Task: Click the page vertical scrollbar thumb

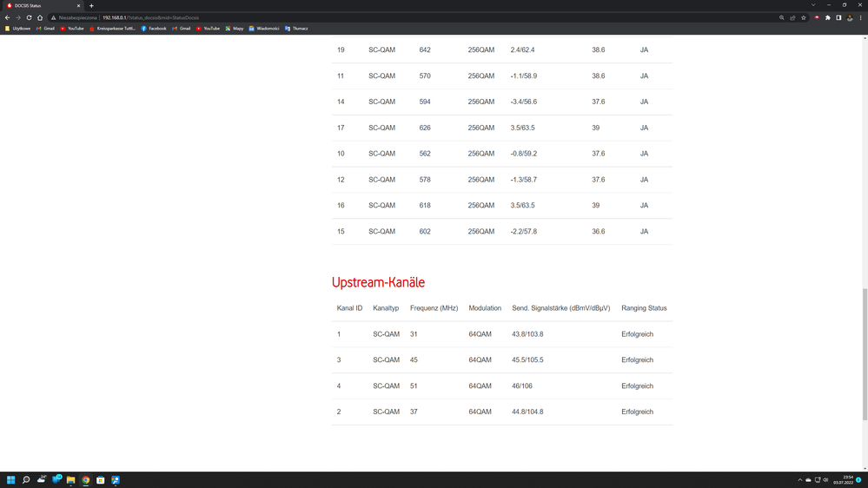Action: pyautogui.click(x=865, y=354)
